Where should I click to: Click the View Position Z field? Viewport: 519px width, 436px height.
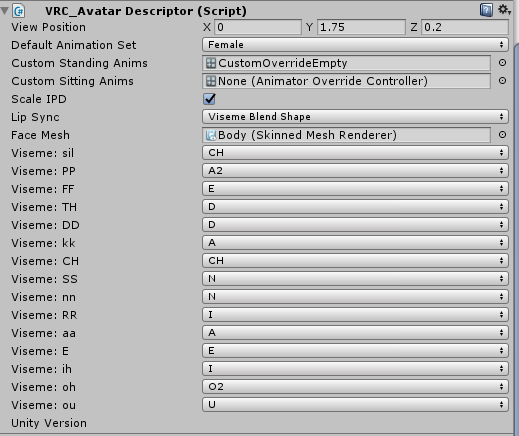pyautogui.click(x=465, y=27)
